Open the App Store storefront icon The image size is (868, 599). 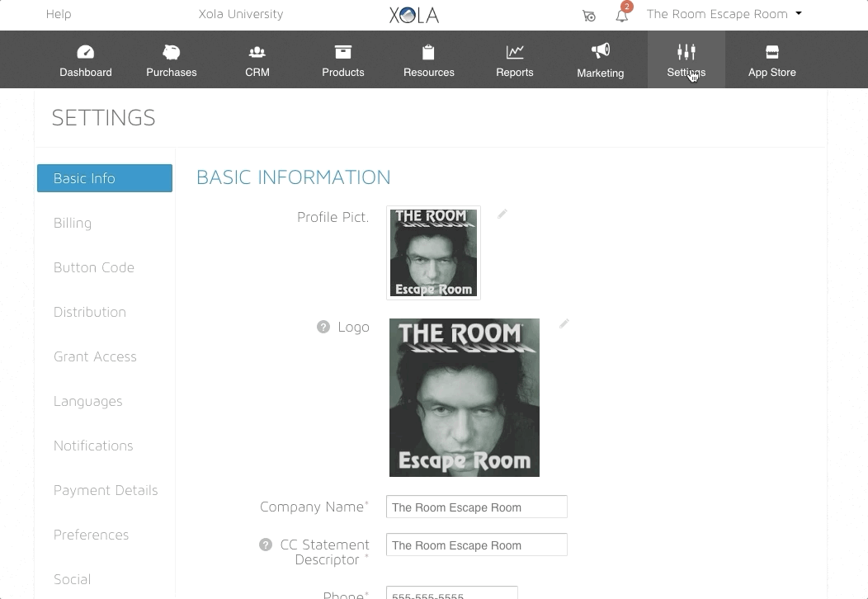[772, 52]
